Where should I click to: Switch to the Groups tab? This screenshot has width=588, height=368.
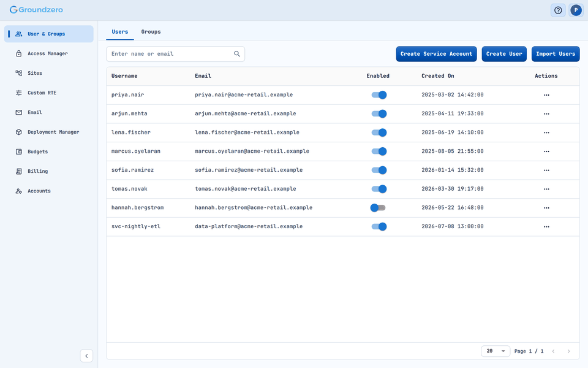tap(151, 32)
